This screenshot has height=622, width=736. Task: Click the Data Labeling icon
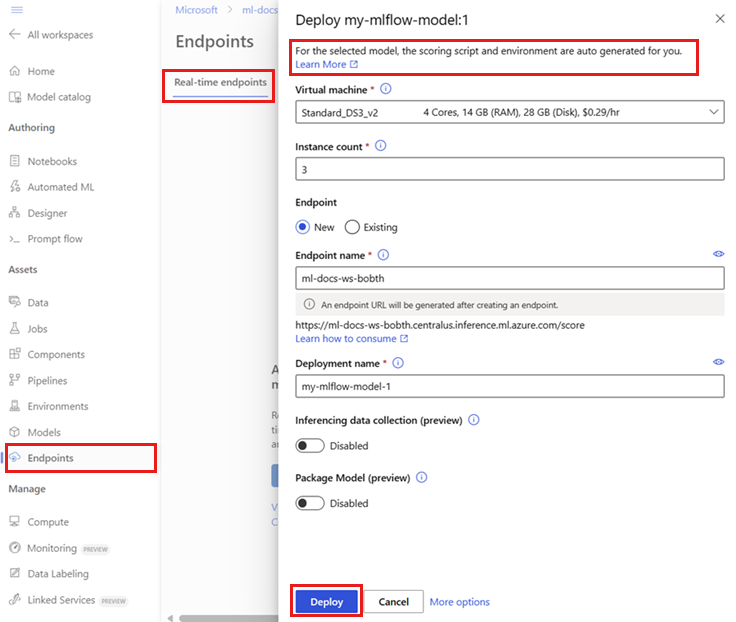click(x=15, y=573)
